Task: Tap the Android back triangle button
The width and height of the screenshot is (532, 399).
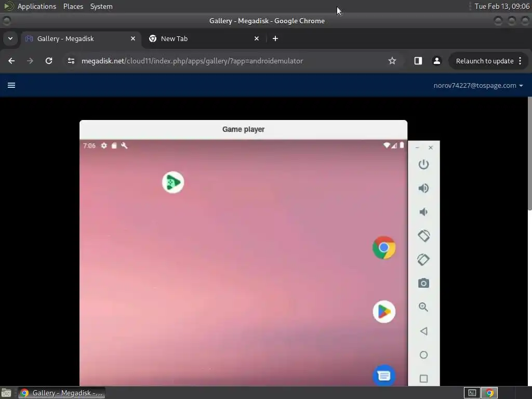Action: point(423,331)
